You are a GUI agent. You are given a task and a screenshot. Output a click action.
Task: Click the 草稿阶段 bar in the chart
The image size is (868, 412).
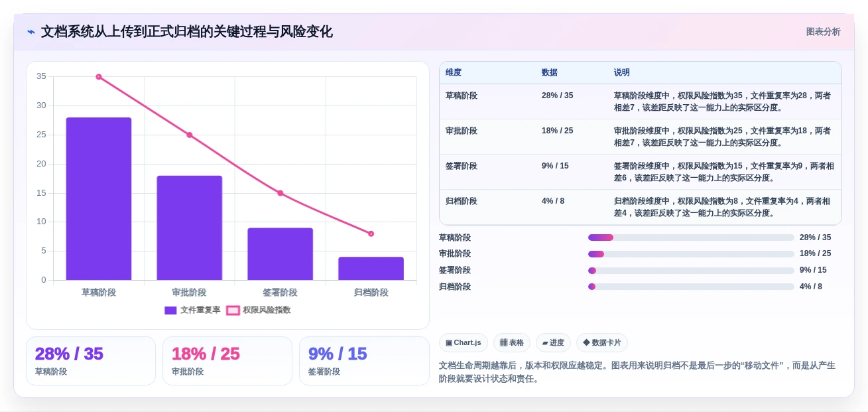click(x=99, y=198)
